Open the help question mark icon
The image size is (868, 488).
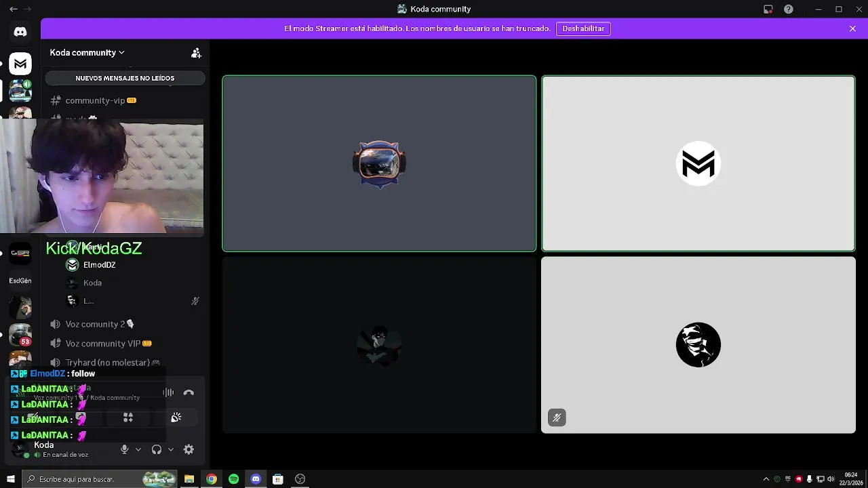789,9
